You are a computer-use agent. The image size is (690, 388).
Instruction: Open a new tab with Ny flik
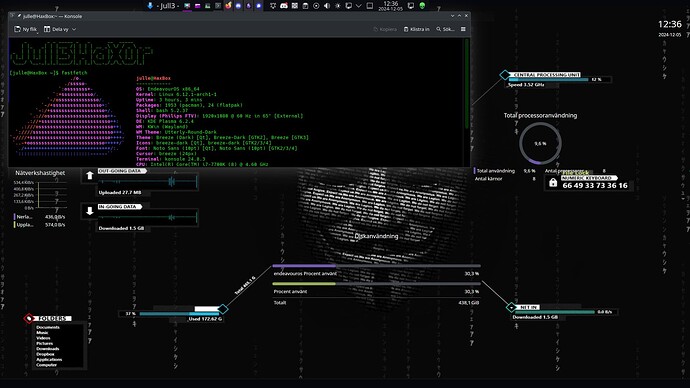point(26,29)
